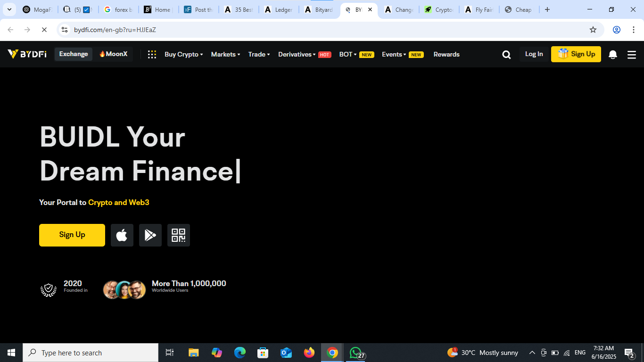Open Task View in taskbar

pos(170,353)
